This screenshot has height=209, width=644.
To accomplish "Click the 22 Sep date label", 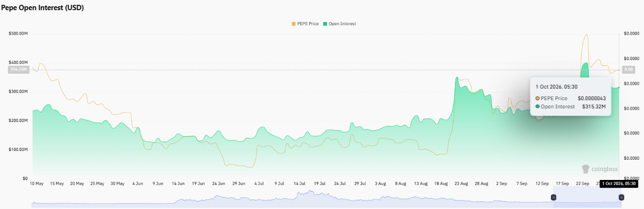I will [581, 184].
